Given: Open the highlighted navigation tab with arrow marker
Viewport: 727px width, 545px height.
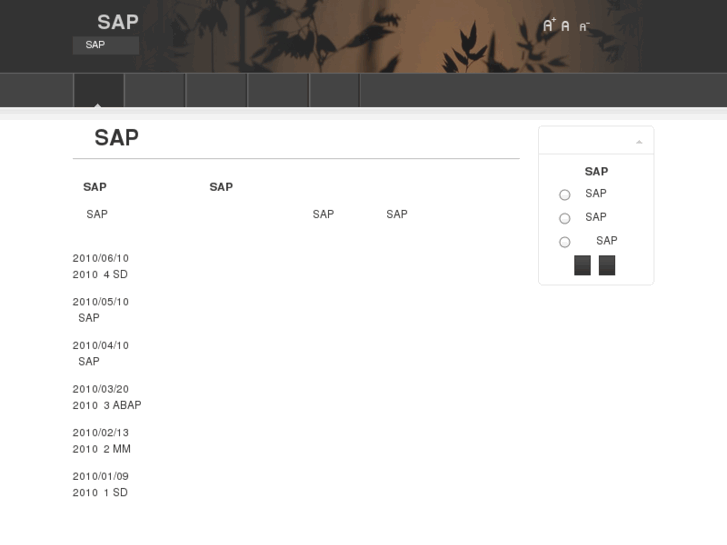Looking at the screenshot, I should tap(99, 90).
